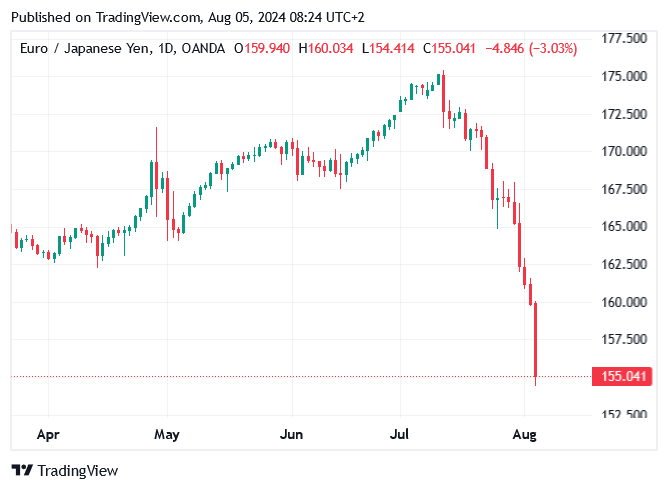The image size is (668, 490).
Task: Click the 152.500 price axis label
Action: [624, 414]
